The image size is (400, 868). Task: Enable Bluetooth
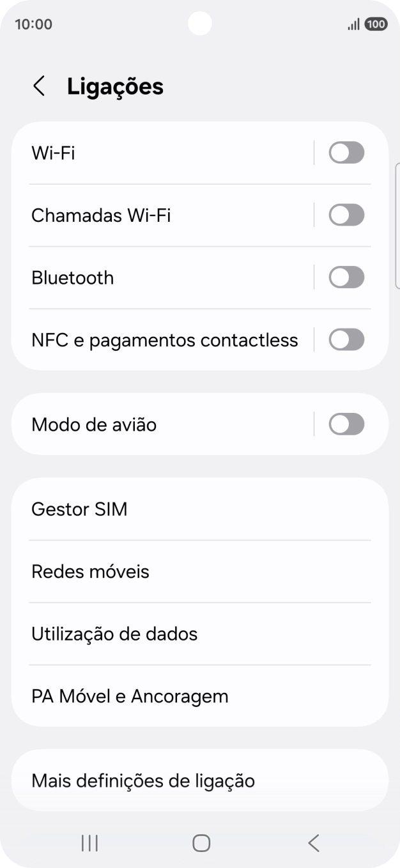pos(346,277)
